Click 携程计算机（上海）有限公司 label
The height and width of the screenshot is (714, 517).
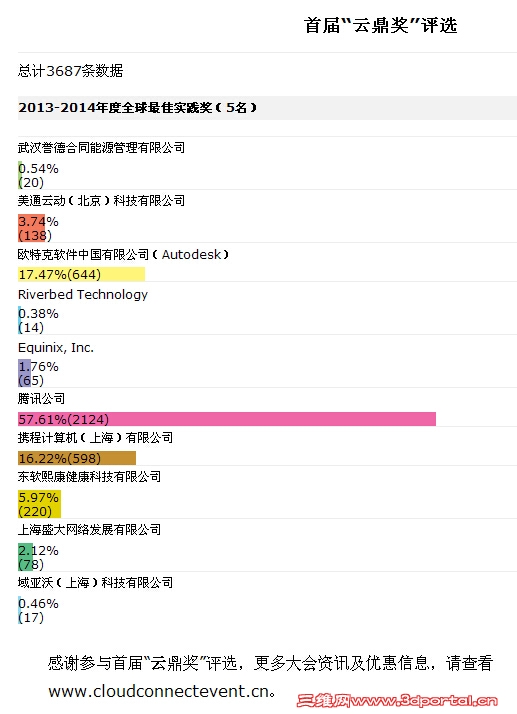pyautogui.click(x=95, y=438)
